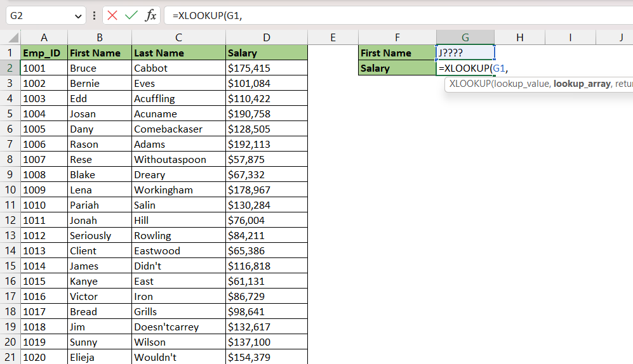
Task: Cancel formula entry with red X icon
Action: [x=112, y=16]
